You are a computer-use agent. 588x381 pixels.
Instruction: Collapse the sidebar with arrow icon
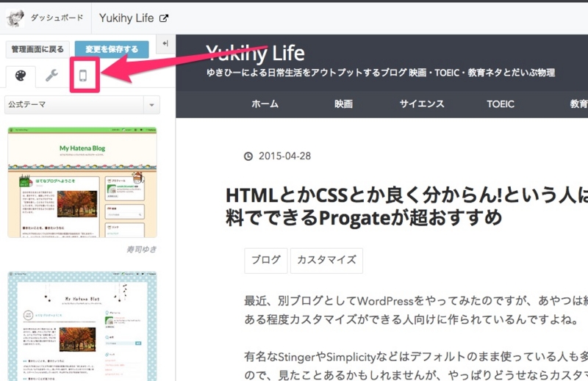click(165, 43)
